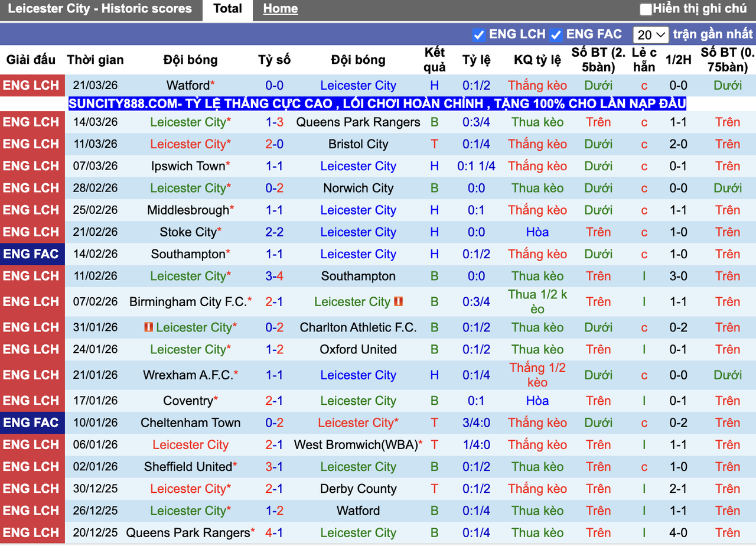Disable the ENG LCH checkbox
756x546 pixels.
click(479, 34)
